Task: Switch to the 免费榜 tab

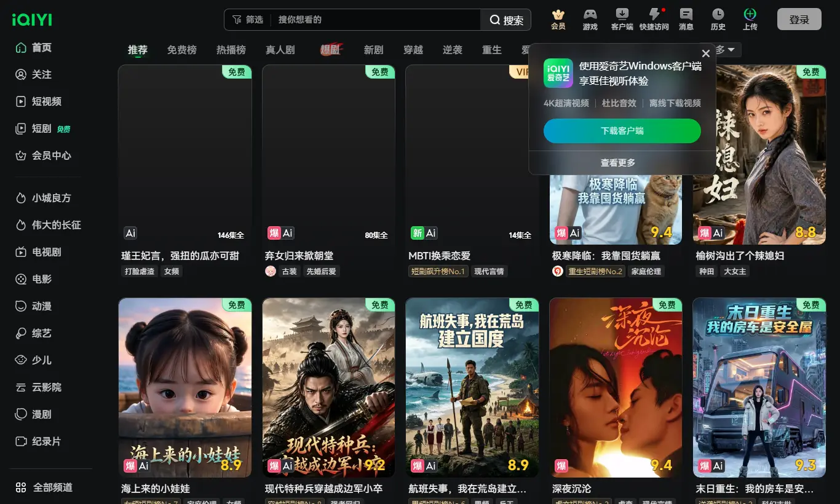Action: (181, 50)
